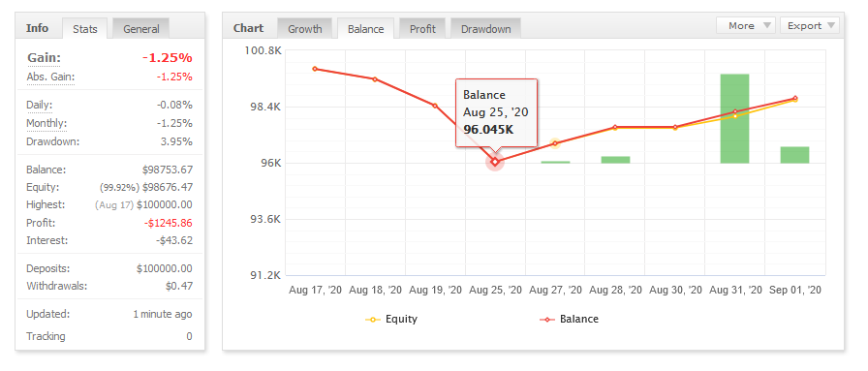Click the Sep 01 green bar

(x=795, y=155)
